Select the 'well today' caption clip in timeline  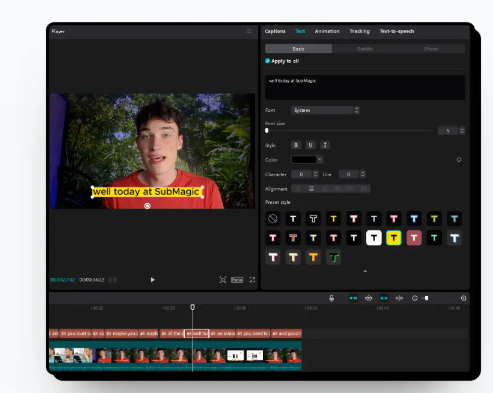pos(197,333)
